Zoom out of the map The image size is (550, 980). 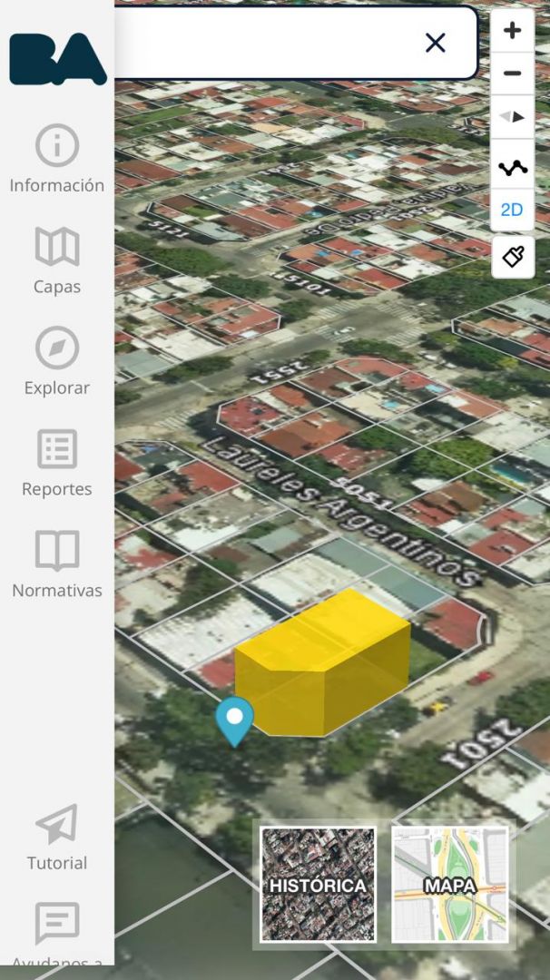(512, 73)
